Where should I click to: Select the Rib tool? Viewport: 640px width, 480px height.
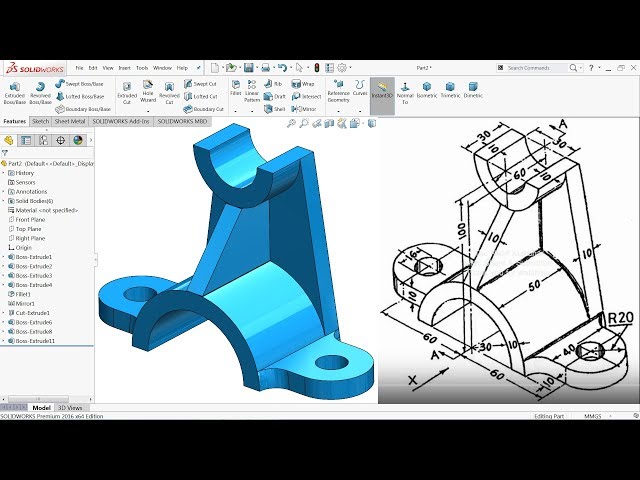coord(273,84)
